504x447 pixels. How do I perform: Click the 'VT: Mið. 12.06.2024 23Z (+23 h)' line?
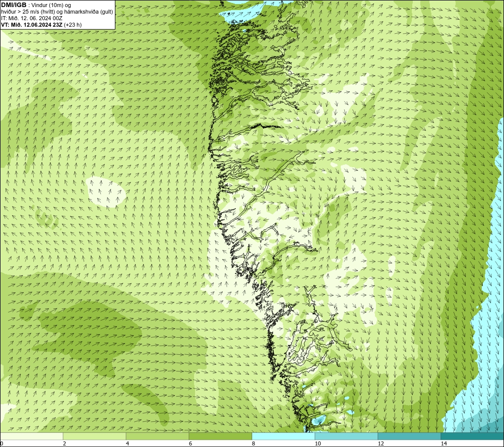coord(41,25)
